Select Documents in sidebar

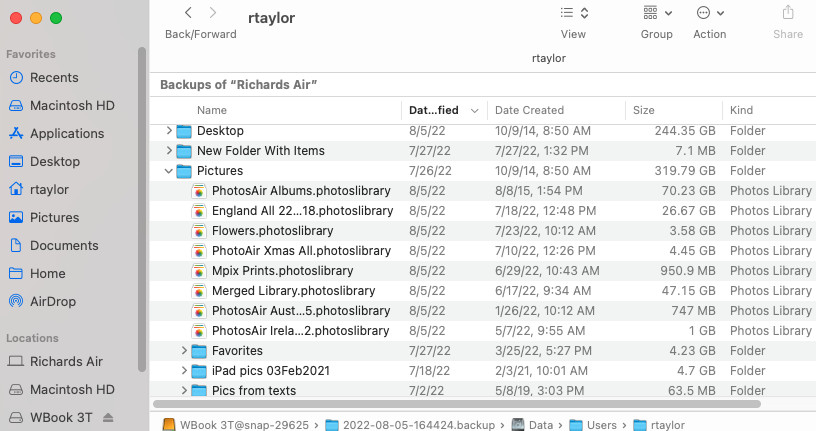tap(64, 245)
